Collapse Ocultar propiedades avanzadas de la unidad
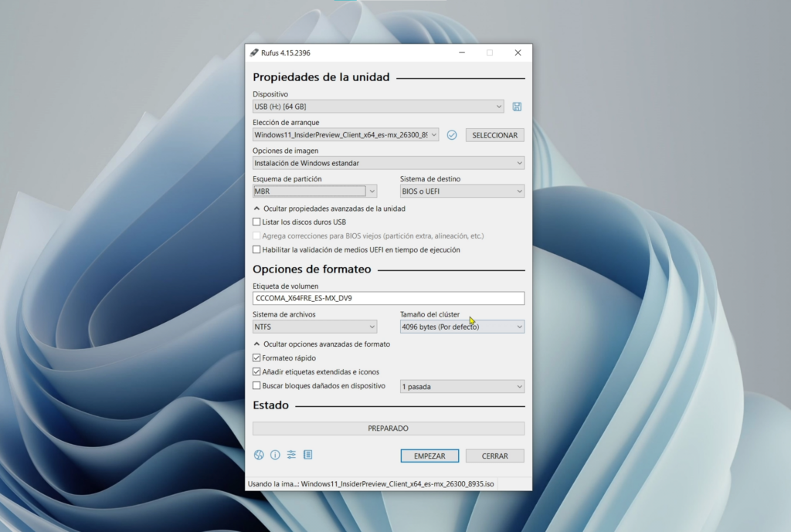Viewport: 791px width, 532px height. [329, 208]
